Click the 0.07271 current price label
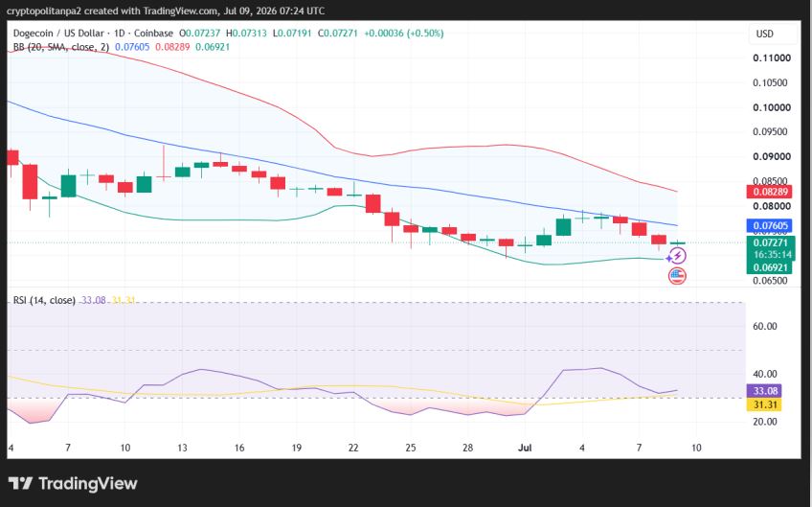 click(770, 242)
